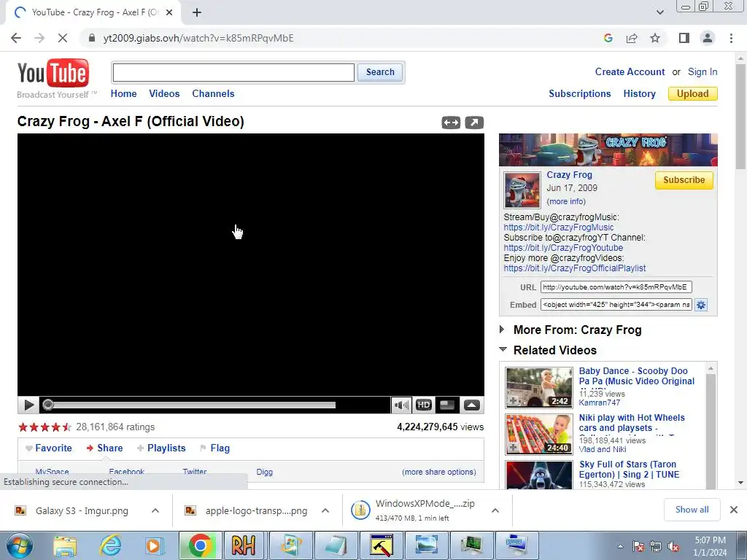Click the Niki Hot Wheels thumbnail
Viewport: 747px width, 560px height.
coord(539,435)
